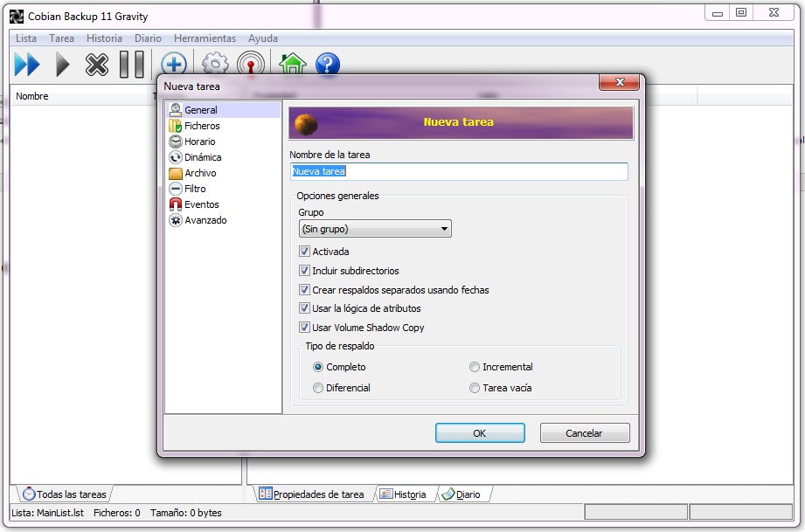Open help with blue question mark icon
Image resolution: width=805 pixels, height=532 pixels.
[328, 66]
